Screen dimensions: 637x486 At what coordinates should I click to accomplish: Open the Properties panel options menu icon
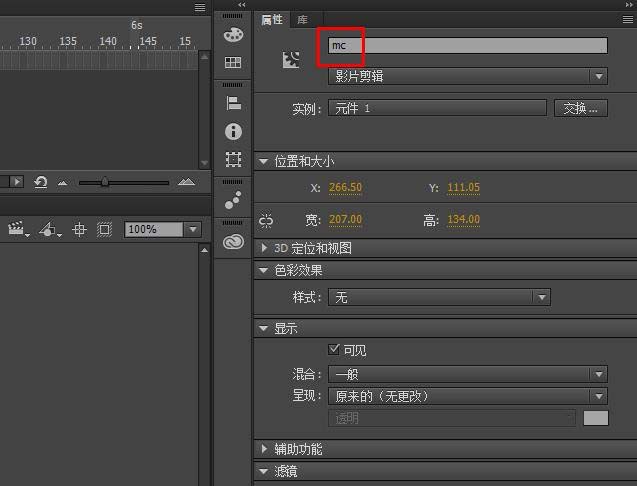(x=628, y=20)
